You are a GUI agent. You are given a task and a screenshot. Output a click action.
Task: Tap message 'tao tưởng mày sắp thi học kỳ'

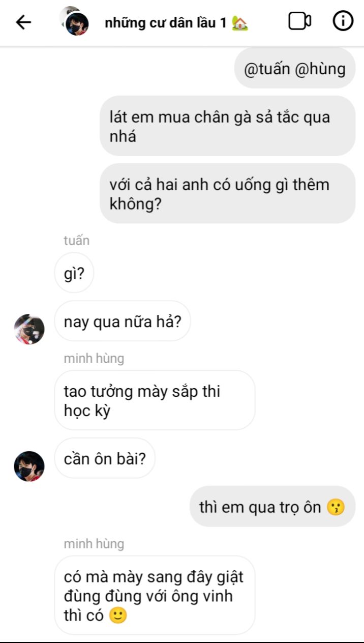(x=155, y=400)
